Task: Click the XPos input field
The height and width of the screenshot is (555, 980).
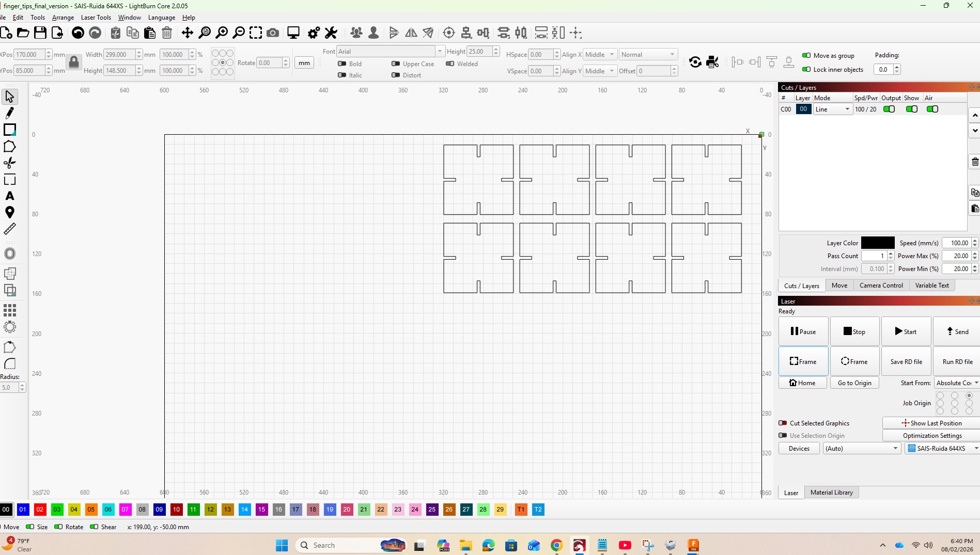Action: [29, 54]
